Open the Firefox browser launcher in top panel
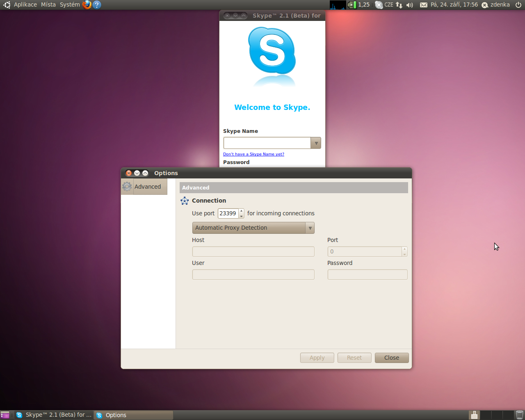 tap(87, 5)
